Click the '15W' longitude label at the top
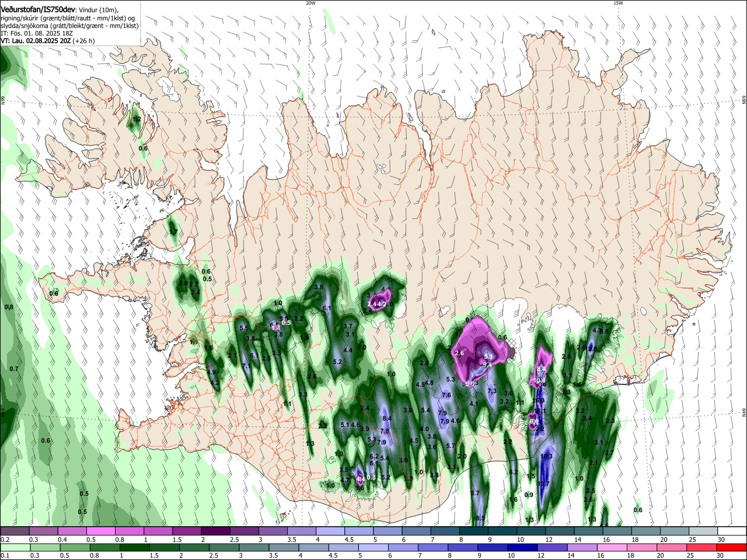The image size is (747, 560). pyautogui.click(x=618, y=3)
